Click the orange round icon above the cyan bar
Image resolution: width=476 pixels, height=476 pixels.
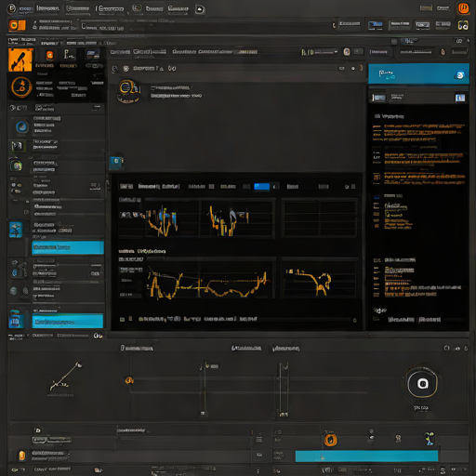point(330,440)
